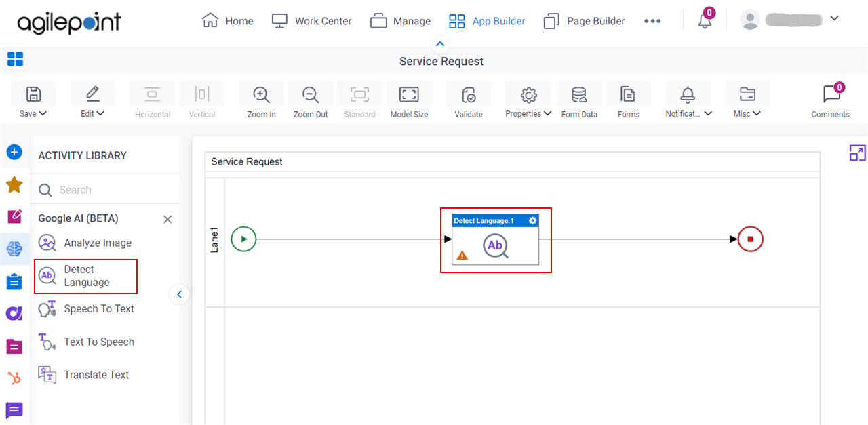Go to Work Center
Viewport: 868px width, 425px height.
(x=311, y=21)
